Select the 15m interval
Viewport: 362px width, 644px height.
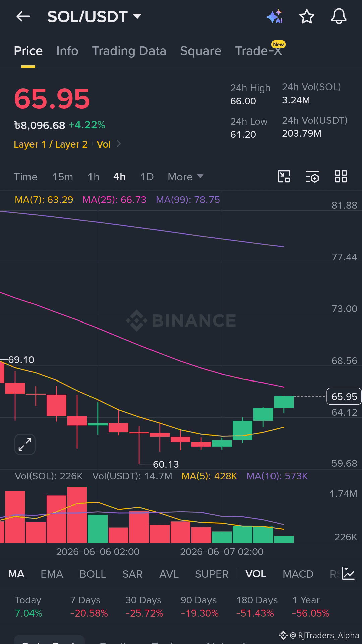click(63, 177)
